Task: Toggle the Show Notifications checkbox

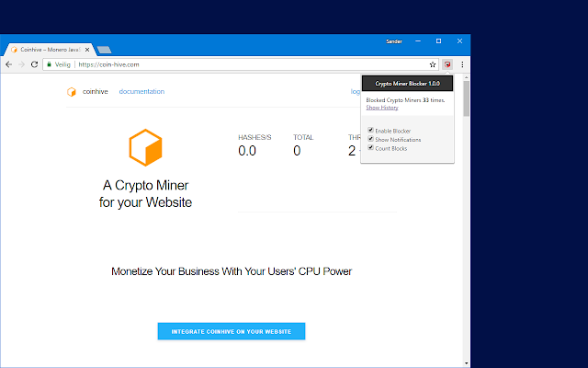Action: (x=370, y=139)
